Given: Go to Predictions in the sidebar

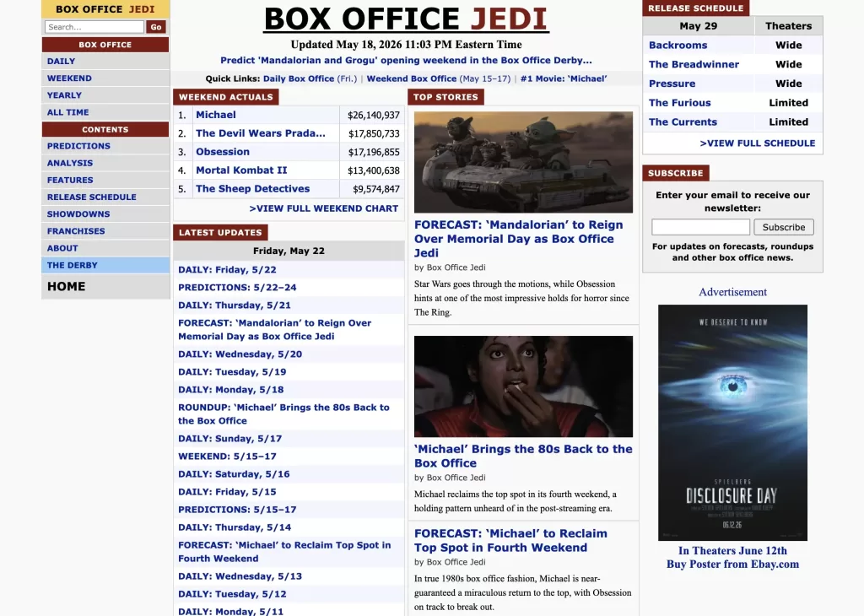Looking at the screenshot, I should [105, 146].
